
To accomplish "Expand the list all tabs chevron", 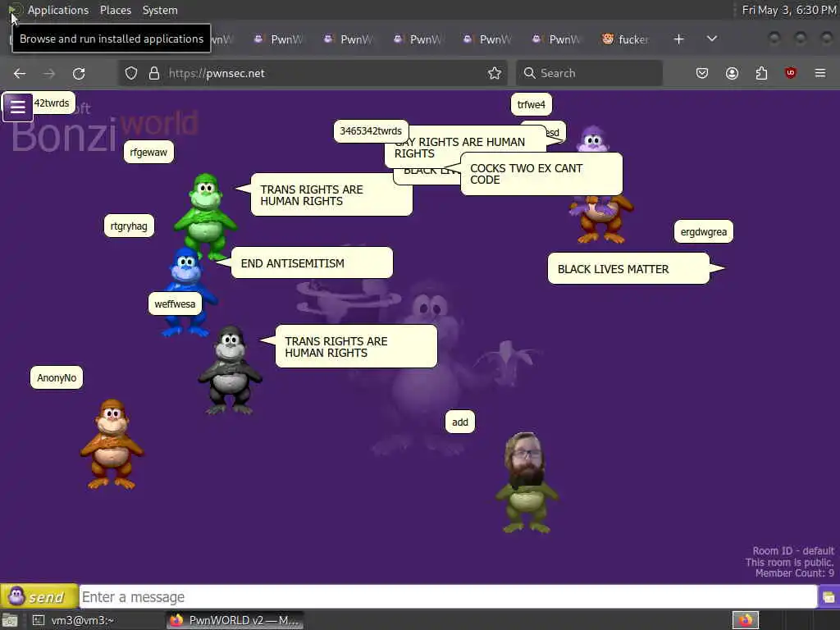I will tap(712, 39).
